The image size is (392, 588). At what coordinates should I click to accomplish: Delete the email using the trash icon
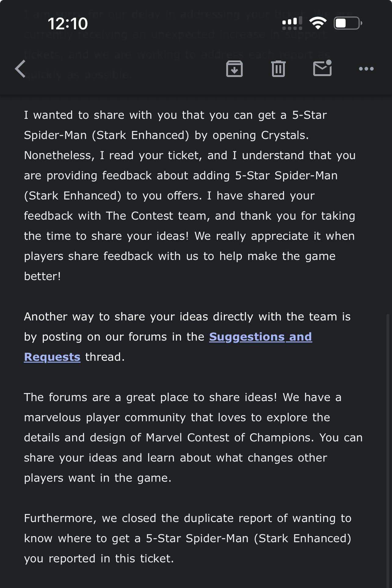point(278,69)
